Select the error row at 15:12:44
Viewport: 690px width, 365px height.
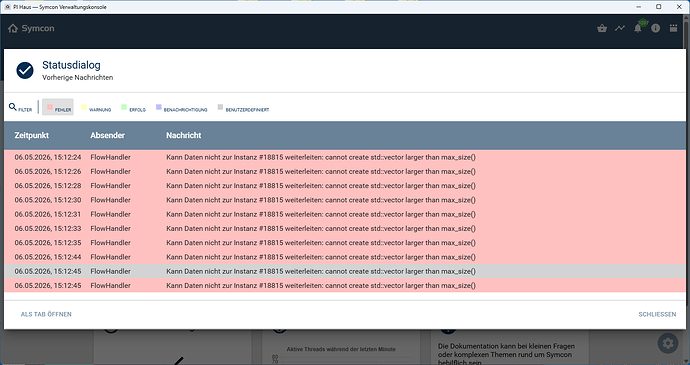345,257
